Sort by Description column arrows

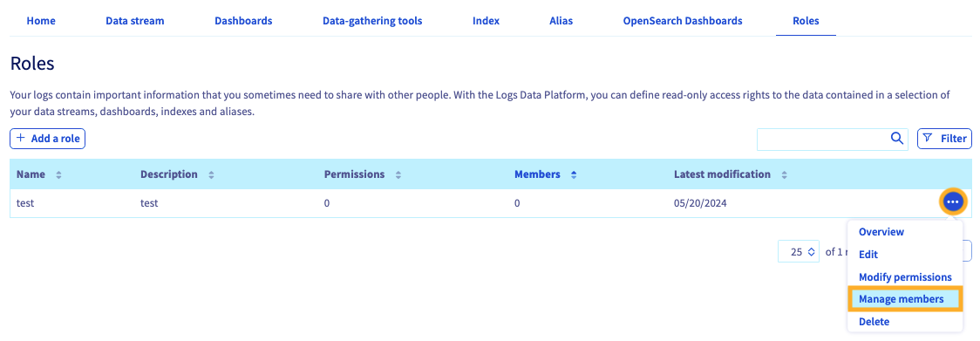click(x=211, y=175)
